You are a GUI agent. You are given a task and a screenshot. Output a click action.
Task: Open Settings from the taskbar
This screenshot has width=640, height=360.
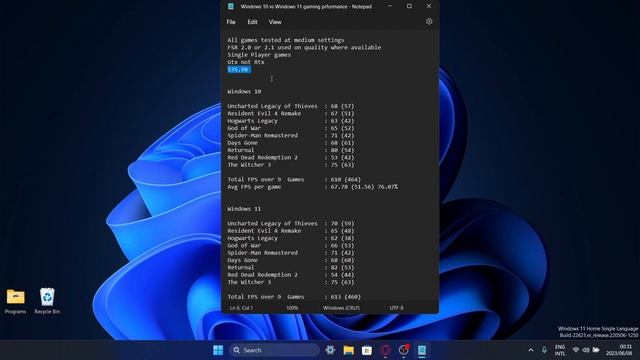(x=330, y=350)
